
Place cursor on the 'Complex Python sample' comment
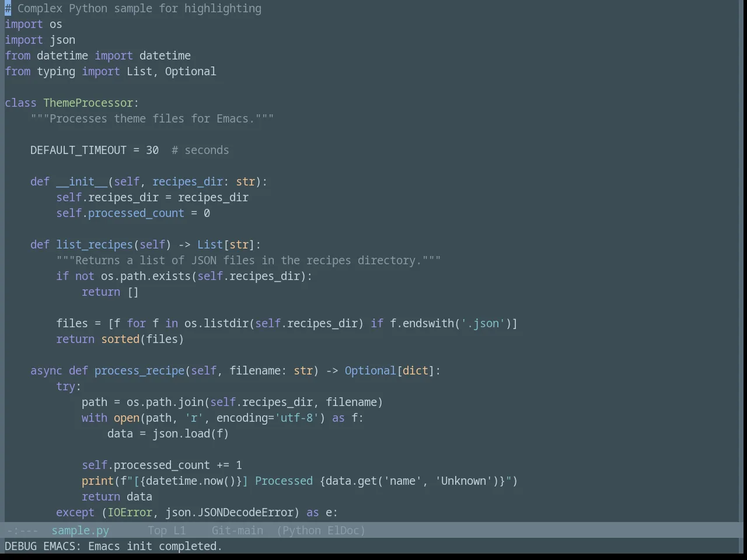[133, 8]
